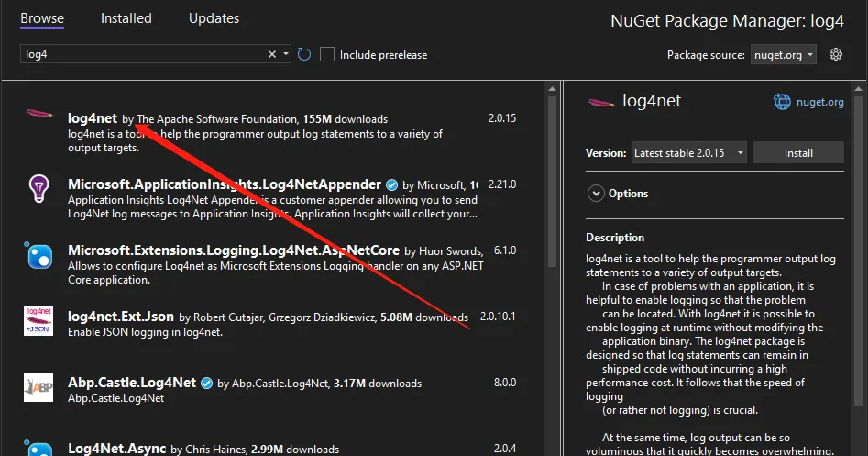Open the Package source dropdown
Screen dimensions: 868x456
784,55
